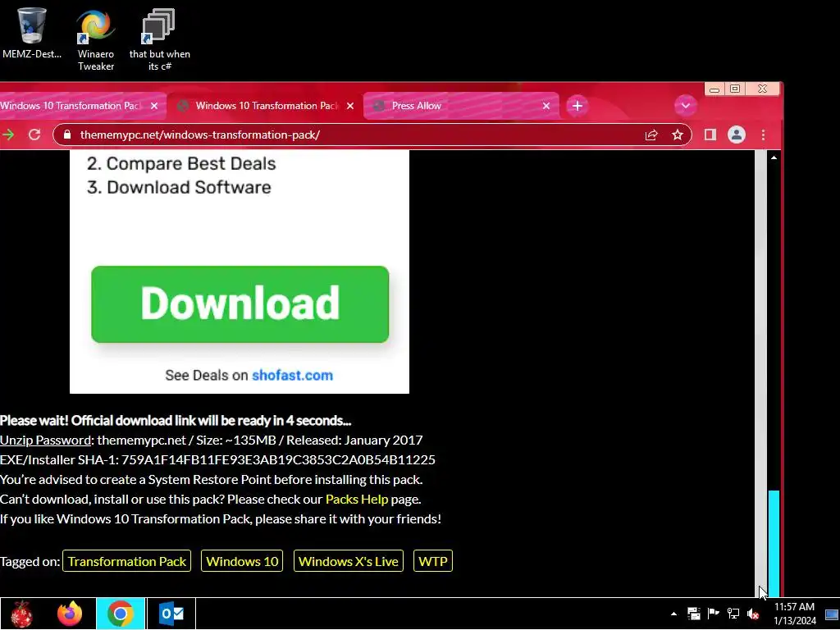Click the Unzip Password link

coord(46,440)
